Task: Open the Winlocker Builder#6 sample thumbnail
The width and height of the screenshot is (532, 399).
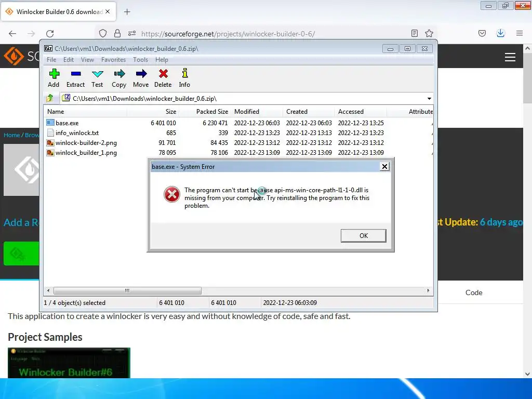Action: tap(69, 363)
